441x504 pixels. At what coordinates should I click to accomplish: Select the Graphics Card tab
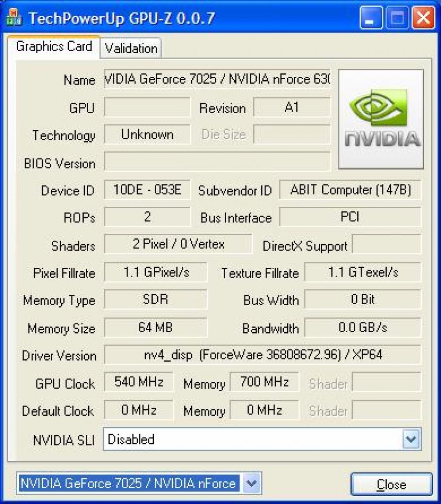pos(54,46)
